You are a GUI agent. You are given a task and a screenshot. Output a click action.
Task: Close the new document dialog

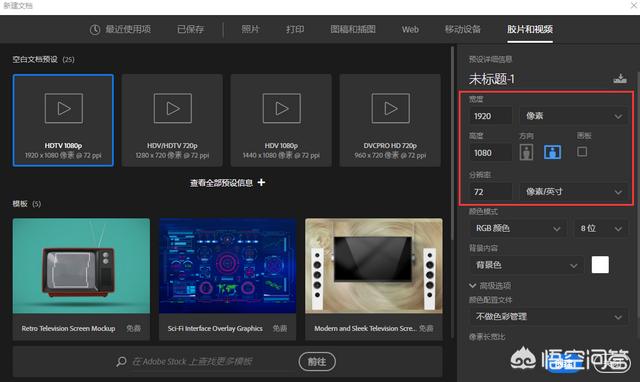click(634, 5)
